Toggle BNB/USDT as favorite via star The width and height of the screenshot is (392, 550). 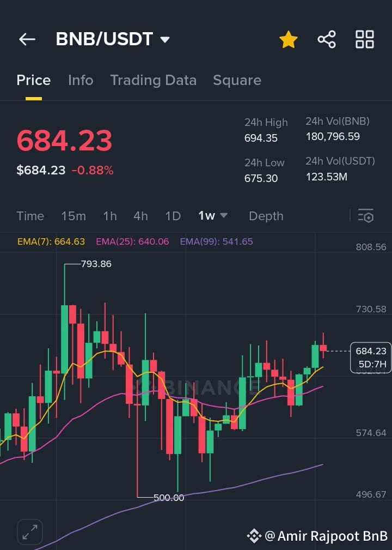[x=288, y=39]
